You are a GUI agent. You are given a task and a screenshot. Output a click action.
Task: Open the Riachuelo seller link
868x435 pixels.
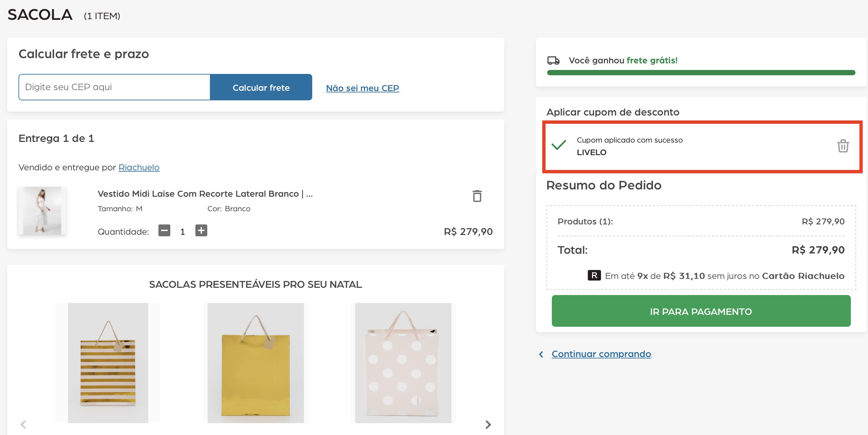(x=139, y=167)
